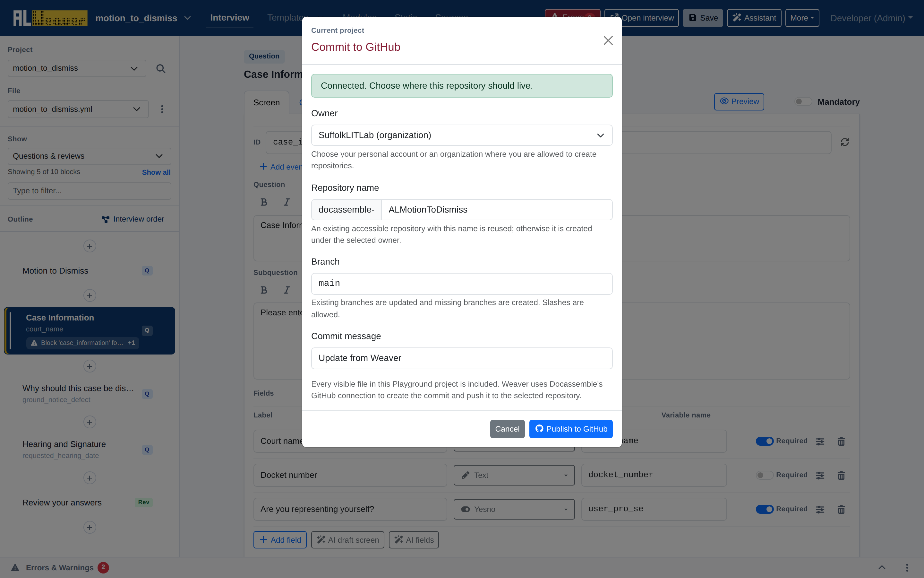Image resolution: width=924 pixels, height=578 pixels.
Task: Click Preview button
Action: pos(739,102)
